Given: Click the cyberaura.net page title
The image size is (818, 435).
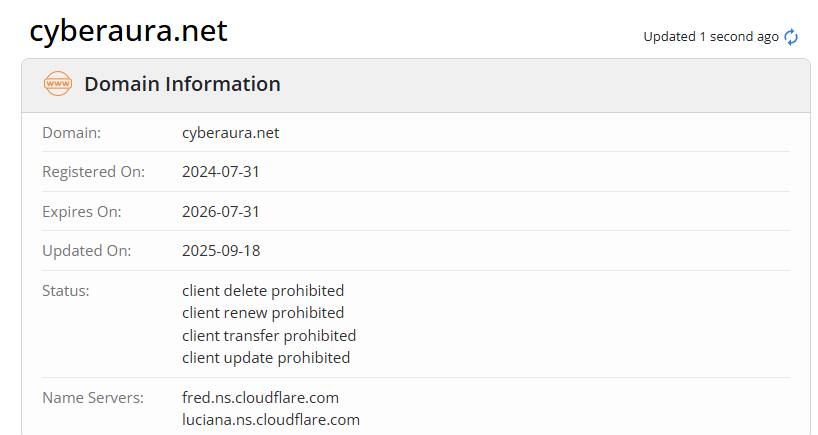Looking at the screenshot, I should (x=129, y=31).
